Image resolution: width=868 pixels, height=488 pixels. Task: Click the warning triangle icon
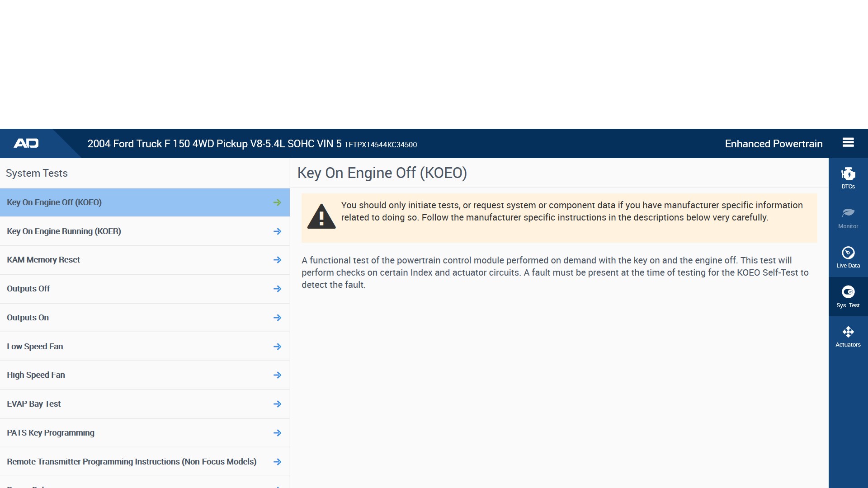tap(321, 217)
